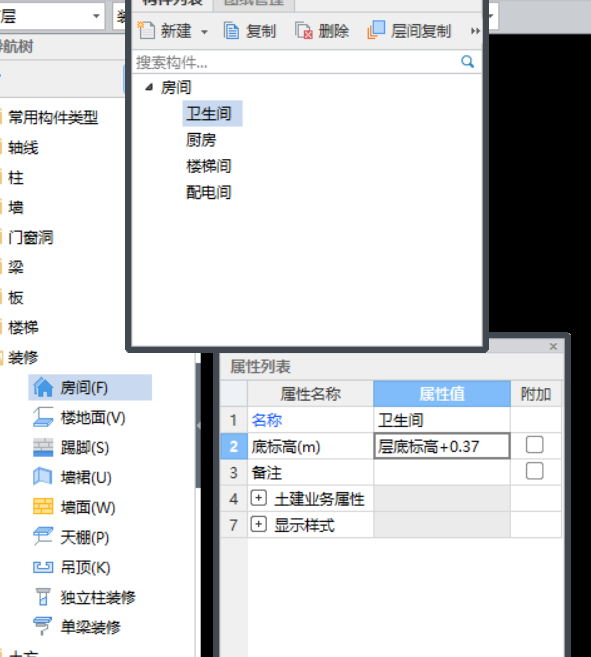Viewport: 591px width, 657px height.
Task: Select the 单梁装修 tool
Action: pyautogui.click(x=77, y=627)
